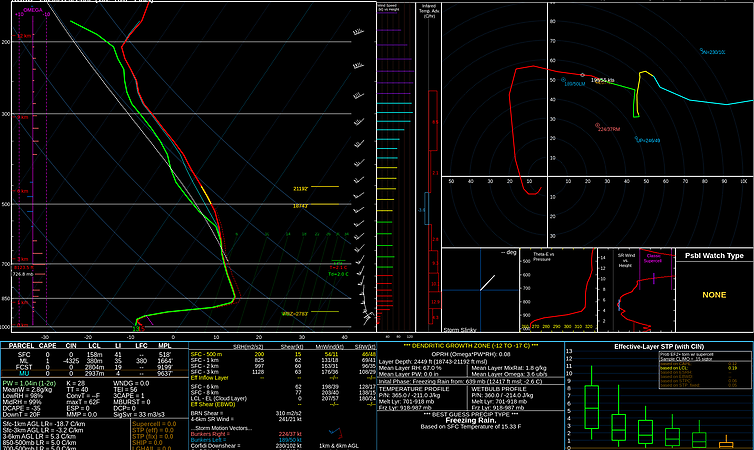Click the MPL column header
Viewport: 754px width, 450px height.
point(164,346)
